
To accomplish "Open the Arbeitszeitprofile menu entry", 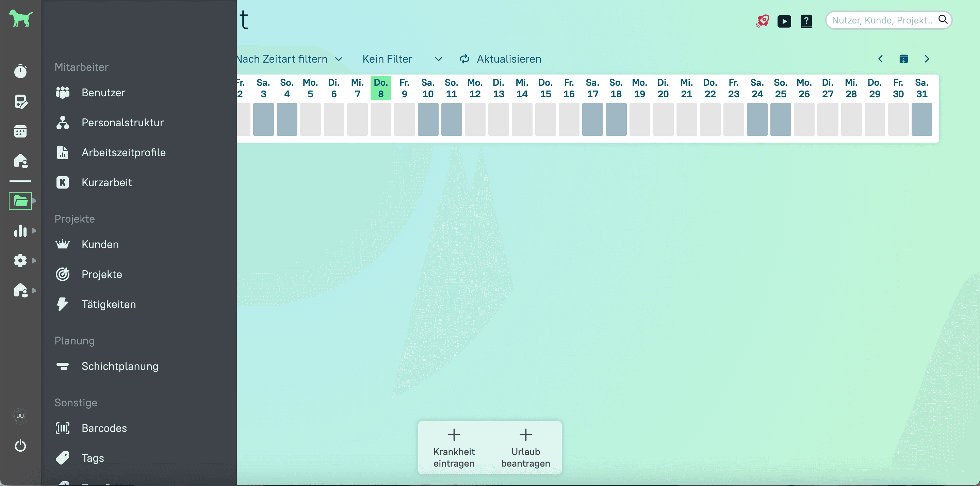I will 123,152.
